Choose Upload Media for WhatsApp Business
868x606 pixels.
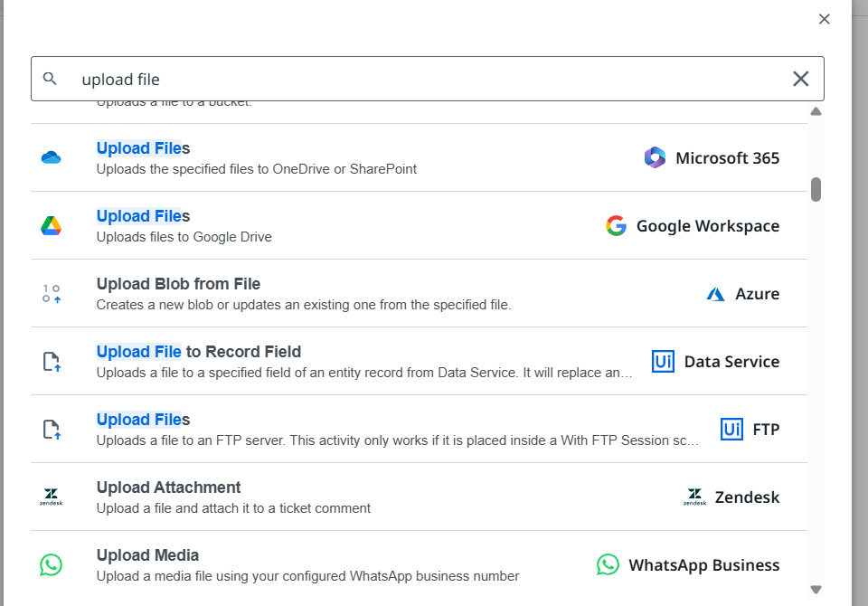147,555
